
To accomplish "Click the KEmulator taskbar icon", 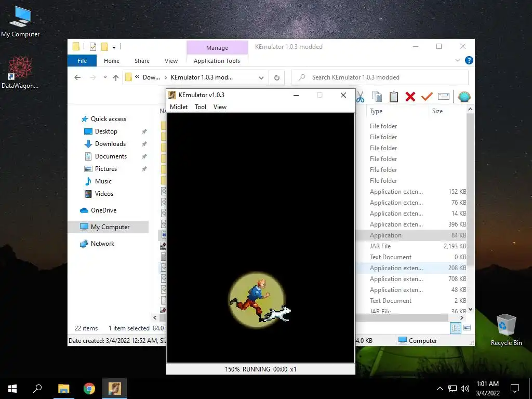I will point(115,389).
